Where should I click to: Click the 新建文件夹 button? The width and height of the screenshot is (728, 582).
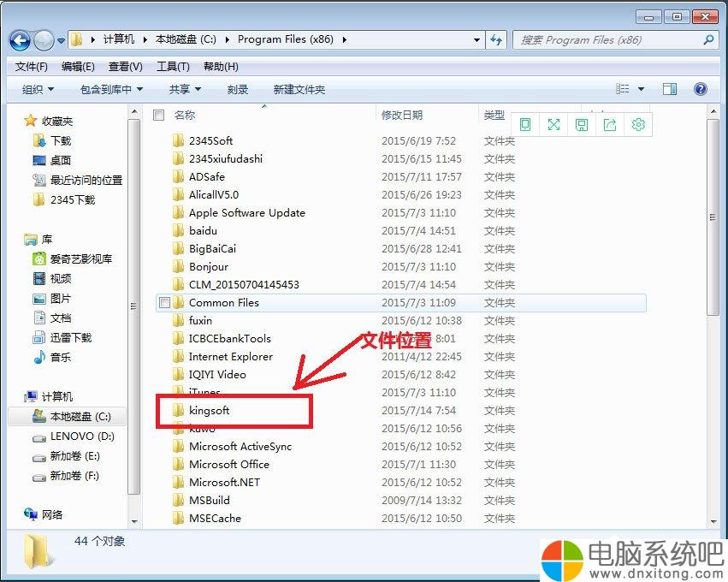coord(299,89)
